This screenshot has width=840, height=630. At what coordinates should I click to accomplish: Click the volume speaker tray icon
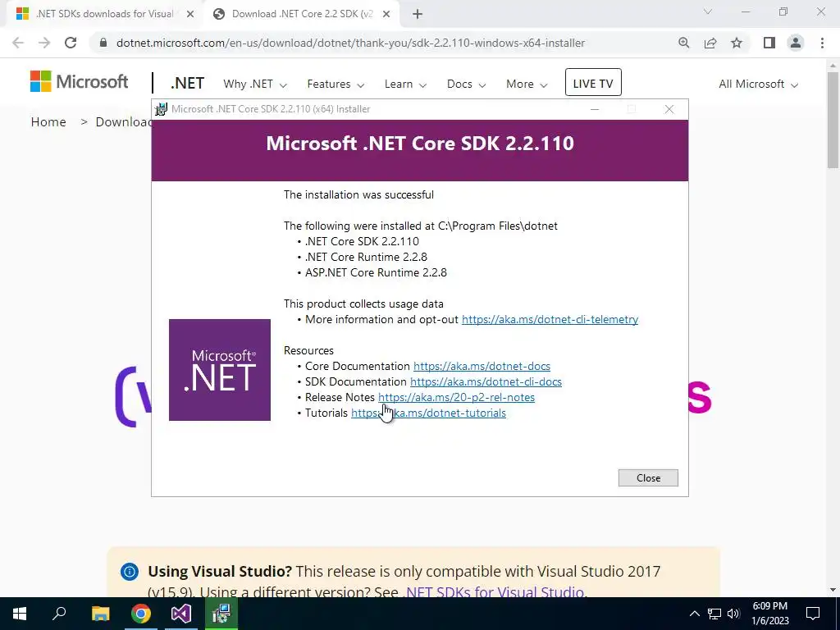coord(733,614)
